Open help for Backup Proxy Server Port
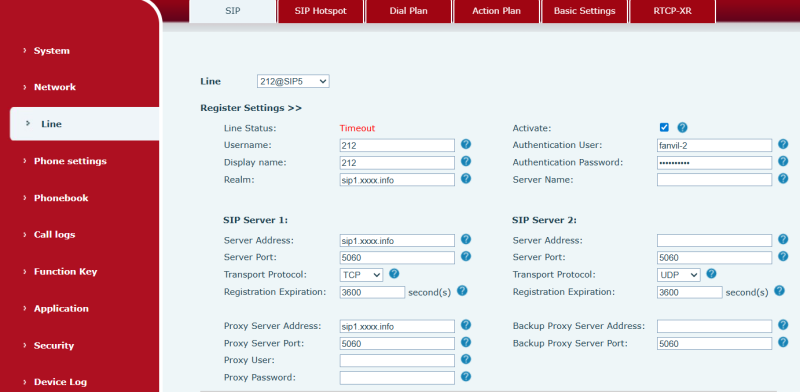This screenshot has width=800, height=392. click(783, 342)
